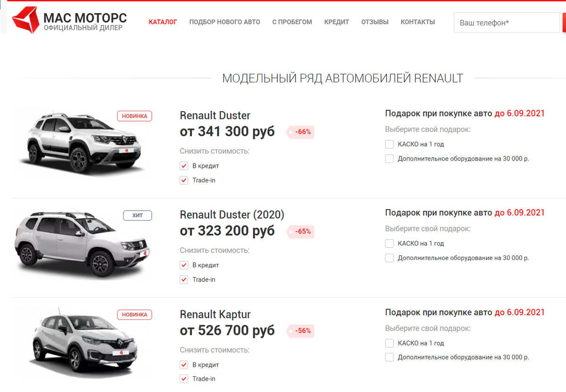Click the -65% discount tag
This screenshot has height=392, width=566.
click(x=300, y=231)
